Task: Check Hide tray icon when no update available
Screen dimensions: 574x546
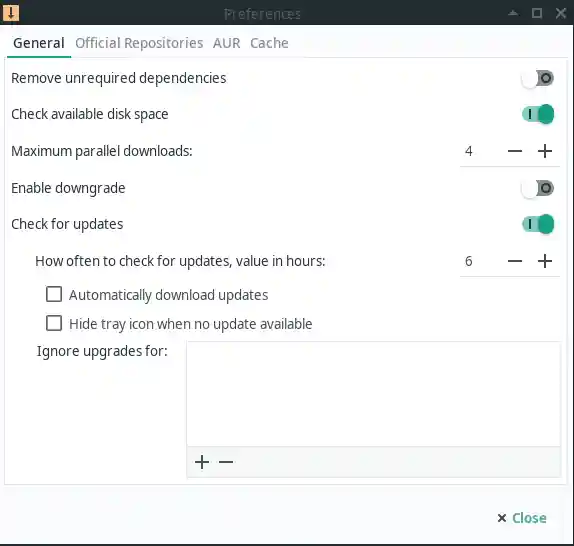Action: tap(54, 324)
